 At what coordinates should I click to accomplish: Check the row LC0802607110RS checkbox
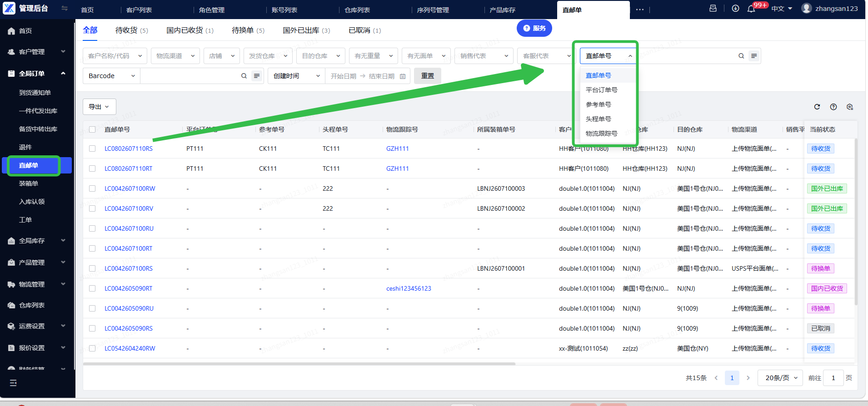point(92,149)
